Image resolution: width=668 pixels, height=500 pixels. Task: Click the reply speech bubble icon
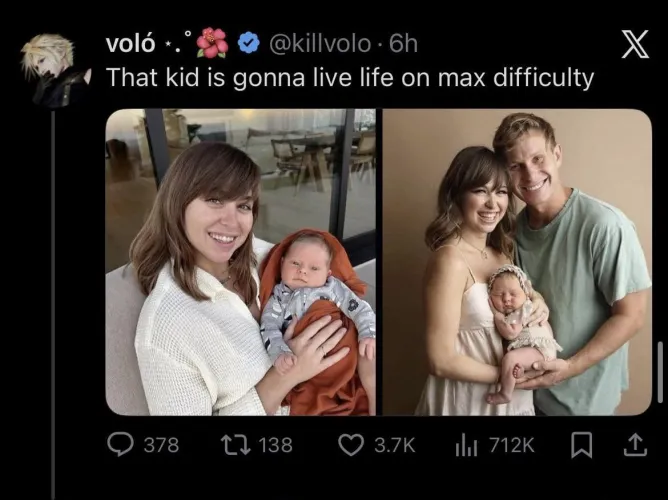pos(120,445)
